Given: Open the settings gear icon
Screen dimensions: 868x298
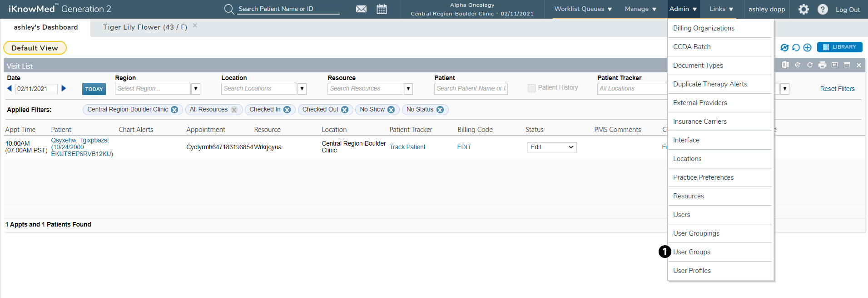Looking at the screenshot, I should [x=804, y=9].
